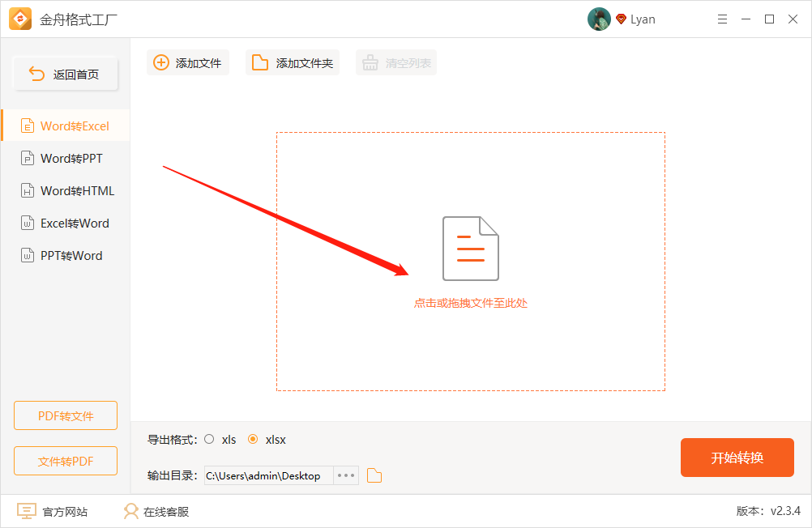The width and height of the screenshot is (812, 528).
Task: Click 添加文件夹 add folder button
Action: 293,62
